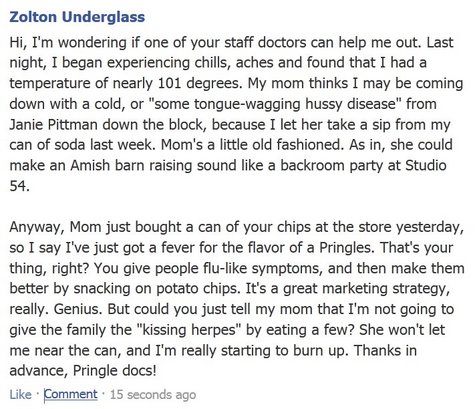The width and height of the screenshot is (475, 409).
Task: Like the post from Zolton Underglass
Action: (20, 394)
